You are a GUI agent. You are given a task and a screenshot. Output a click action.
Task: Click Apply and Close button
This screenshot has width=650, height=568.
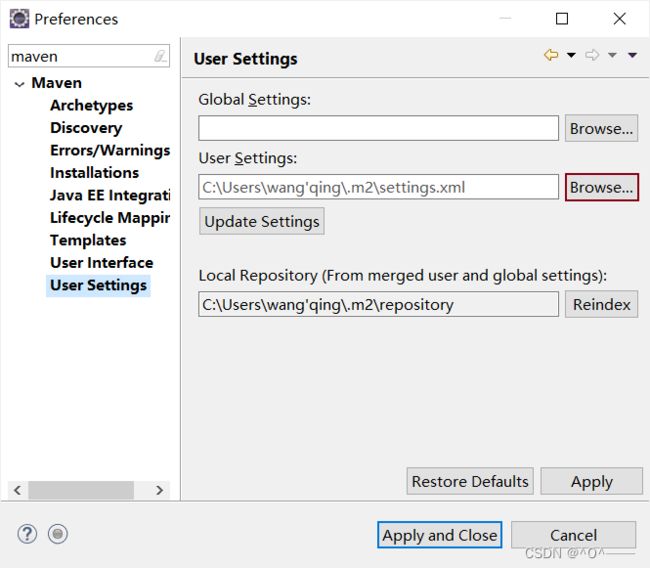coord(439,535)
